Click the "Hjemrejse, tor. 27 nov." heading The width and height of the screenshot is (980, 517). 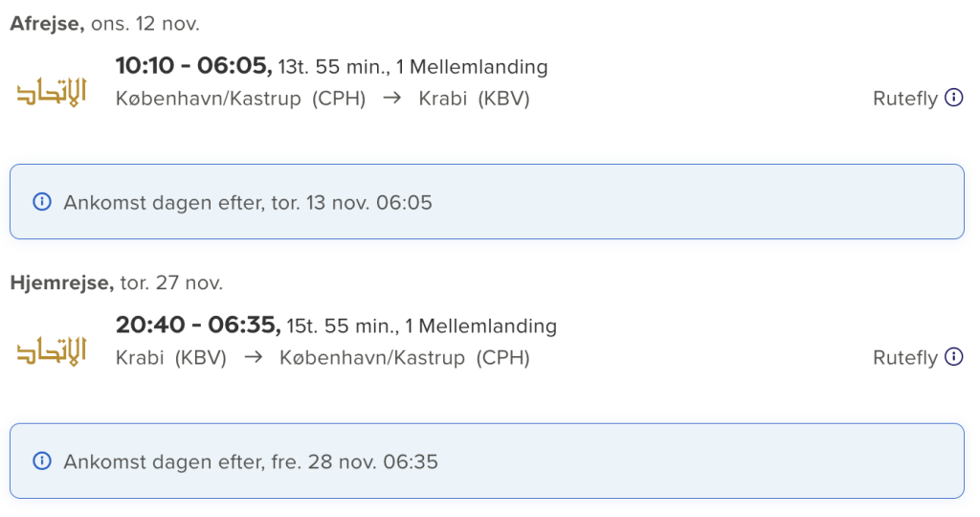click(x=116, y=282)
